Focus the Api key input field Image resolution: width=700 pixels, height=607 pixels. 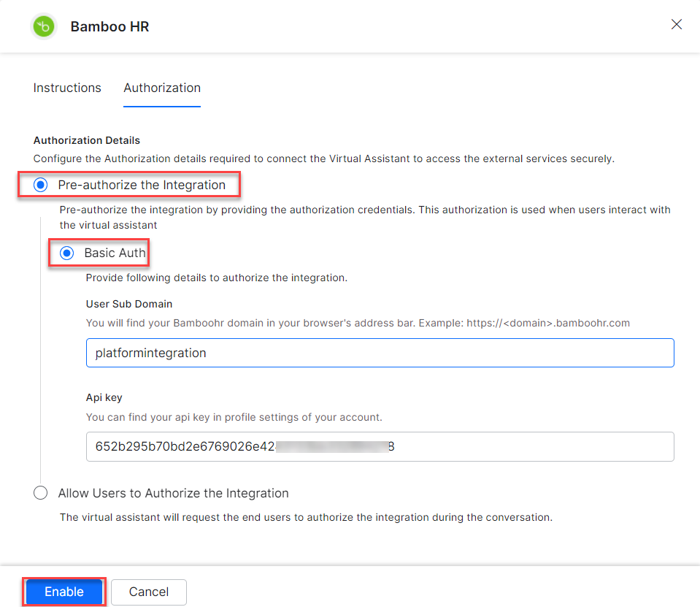pyautogui.click(x=380, y=446)
